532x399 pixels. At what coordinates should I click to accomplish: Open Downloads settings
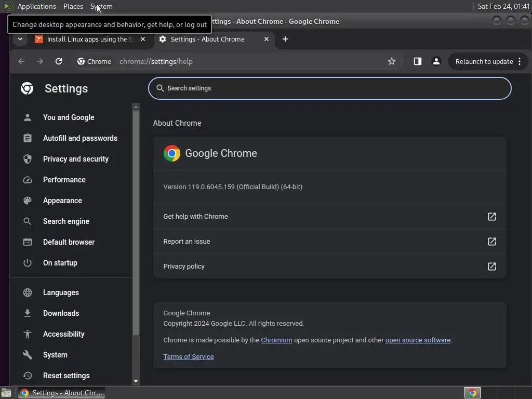pyautogui.click(x=61, y=313)
